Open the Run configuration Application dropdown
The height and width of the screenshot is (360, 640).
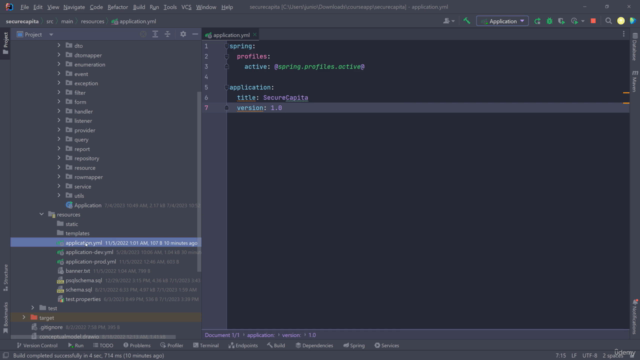click(x=502, y=21)
